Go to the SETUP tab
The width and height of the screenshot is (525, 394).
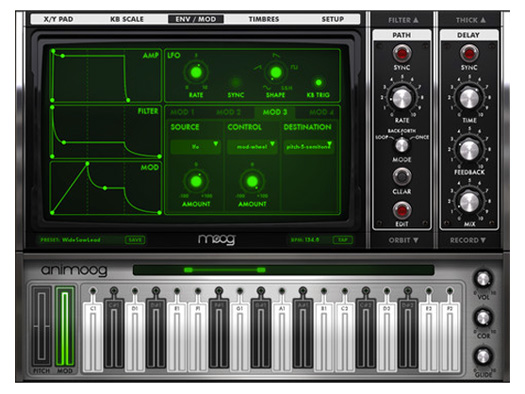(333, 19)
